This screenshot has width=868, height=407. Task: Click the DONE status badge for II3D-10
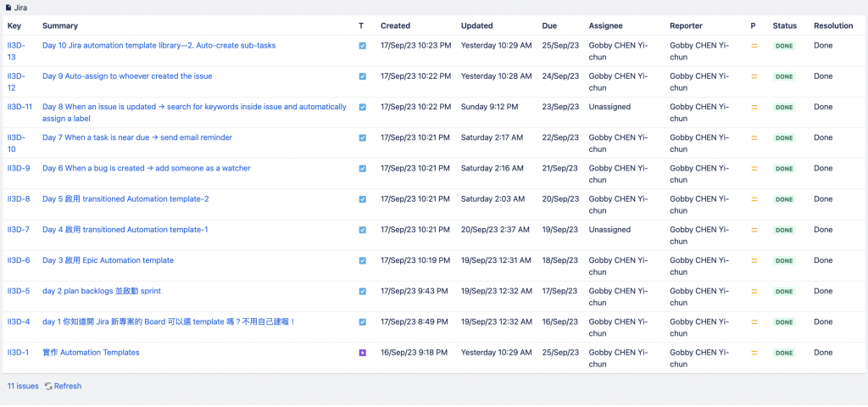pos(784,138)
